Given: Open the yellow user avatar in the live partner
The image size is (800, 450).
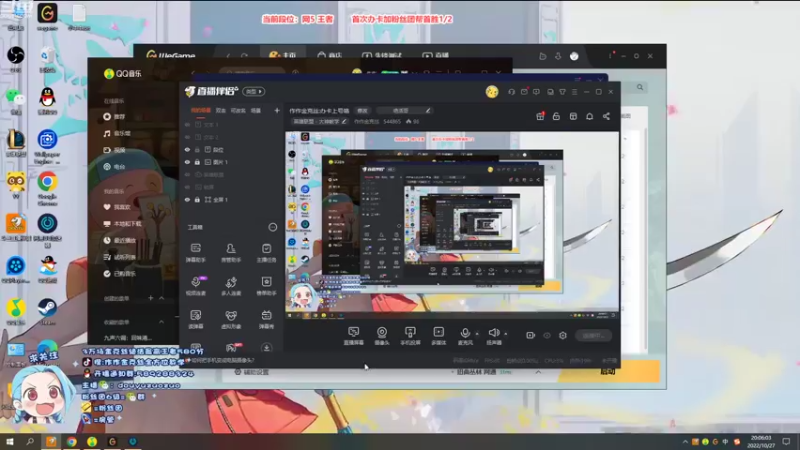Looking at the screenshot, I should pyautogui.click(x=492, y=92).
